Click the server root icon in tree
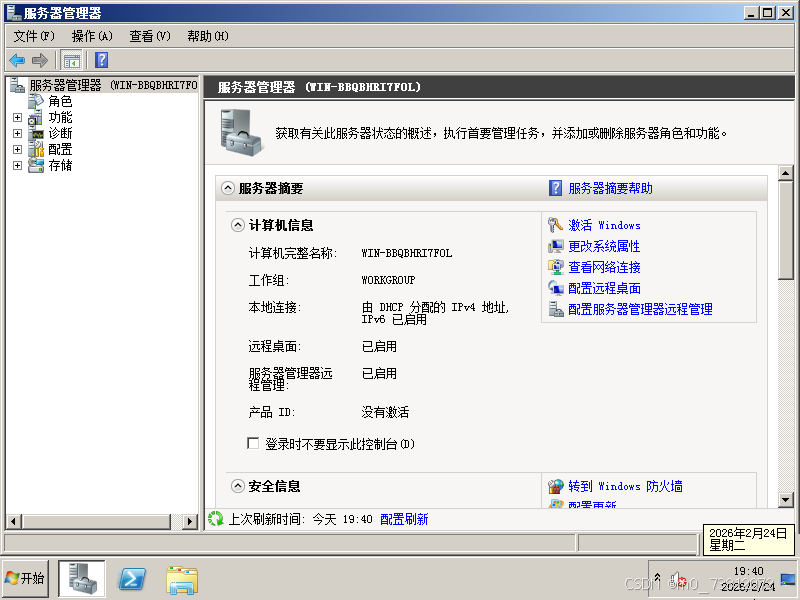Image resolution: width=800 pixels, height=600 pixels. point(17,85)
